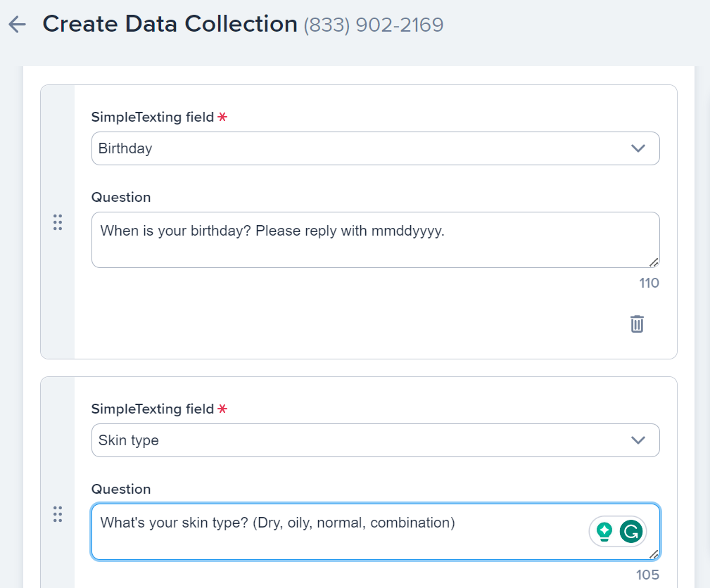Click the drag handle beside the Birthday card
The width and height of the screenshot is (710, 588).
click(58, 222)
